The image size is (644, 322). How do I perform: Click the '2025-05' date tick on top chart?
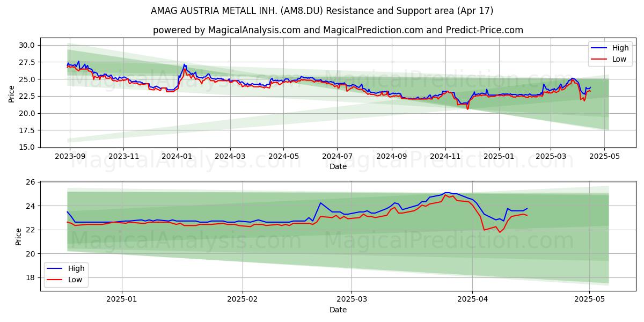tap(605, 156)
